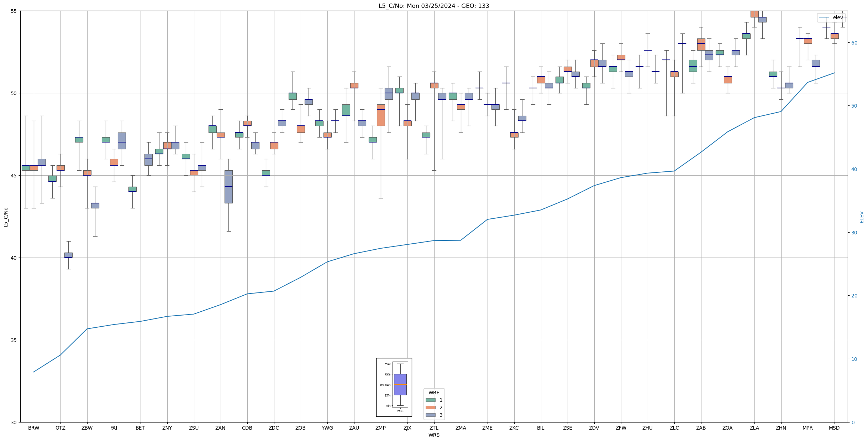Click the x-axis tick label 'ZMP'

pos(381,428)
